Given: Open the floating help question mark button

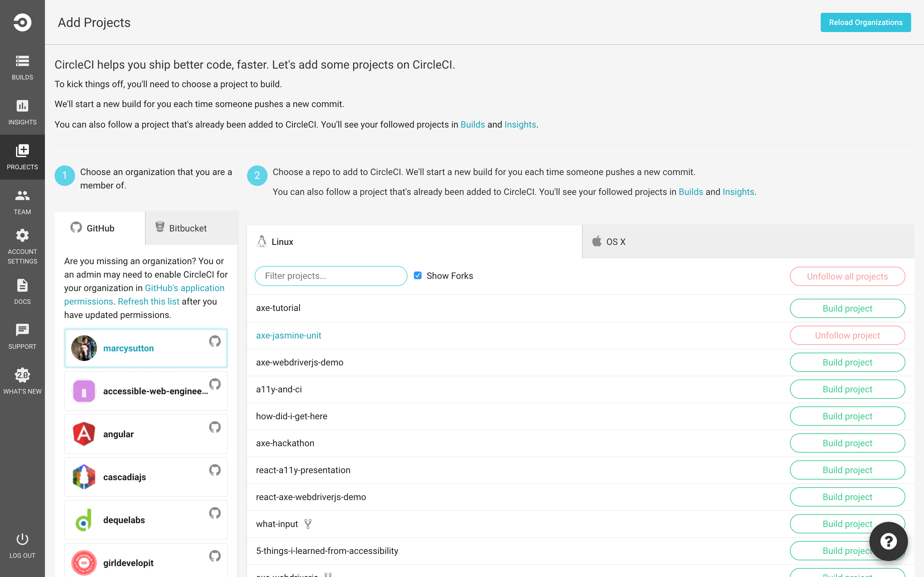Looking at the screenshot, I should [888, 541].
